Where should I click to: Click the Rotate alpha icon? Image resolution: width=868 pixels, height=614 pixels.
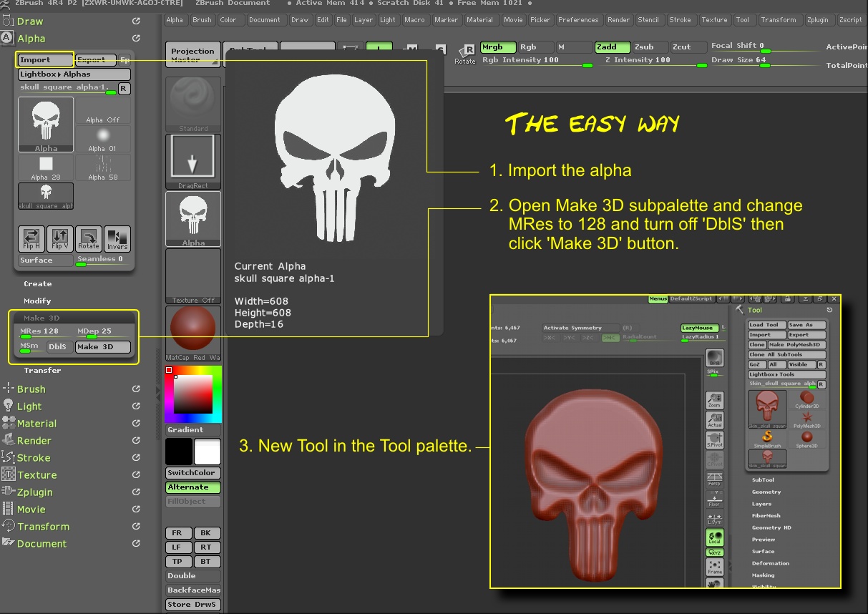(89, 238)
